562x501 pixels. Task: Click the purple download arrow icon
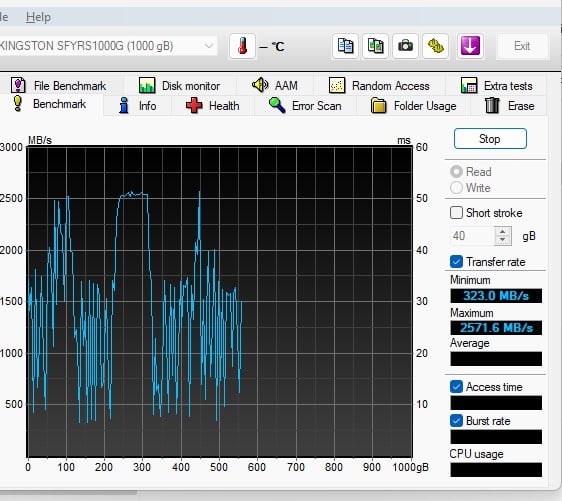pos(470,46)
